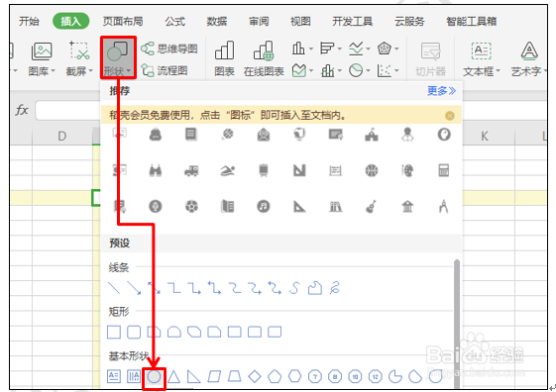Viewport: 556px width, 392px height.
Task: Insert a 流程图 flowchart
Action: (165, 70)
